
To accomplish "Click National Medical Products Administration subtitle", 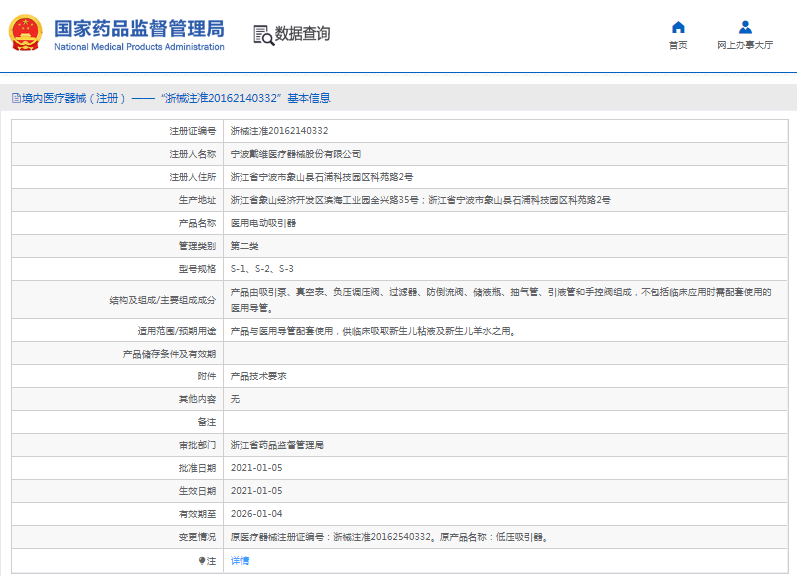I will (139, 47).
